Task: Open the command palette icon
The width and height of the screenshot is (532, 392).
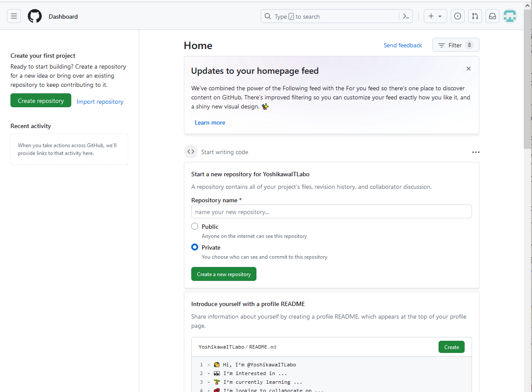Action: 406,16
